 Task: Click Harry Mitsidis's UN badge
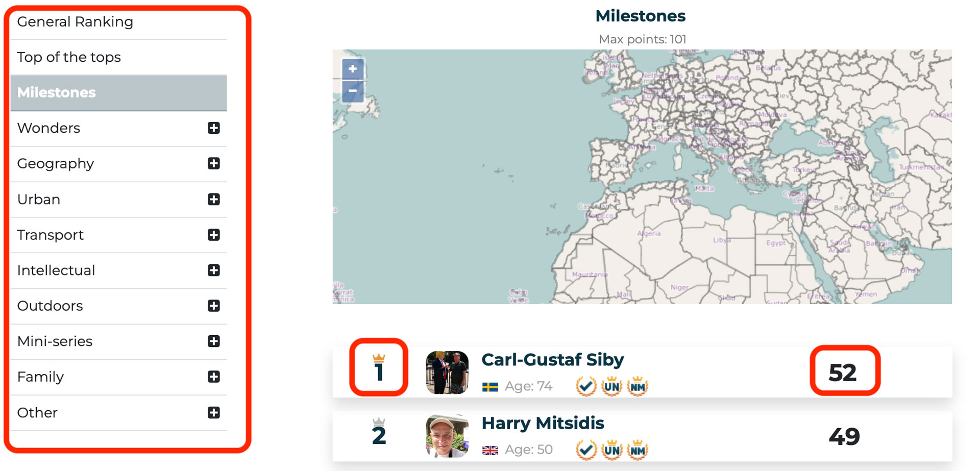(611, 450)
